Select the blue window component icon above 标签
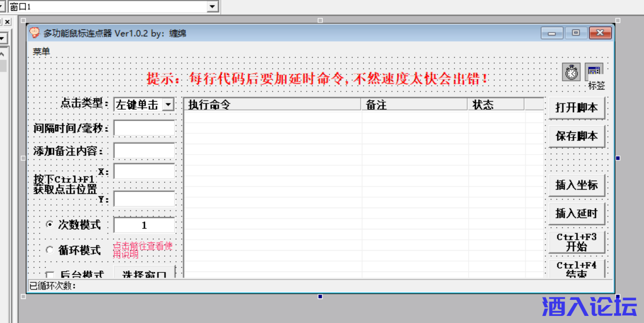Image resolution: width=644 pixels, height=323 pixels. coord(594,71)
